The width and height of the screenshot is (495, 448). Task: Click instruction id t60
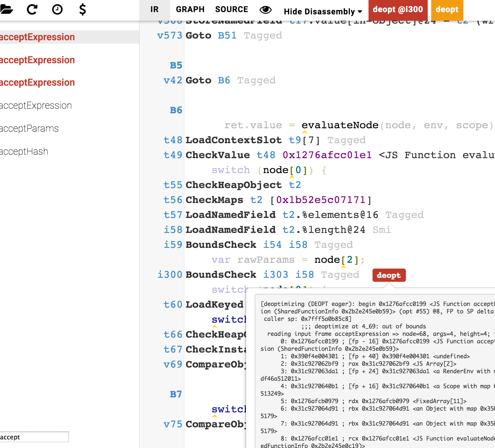pyautogui.click(x=173, y=305)
